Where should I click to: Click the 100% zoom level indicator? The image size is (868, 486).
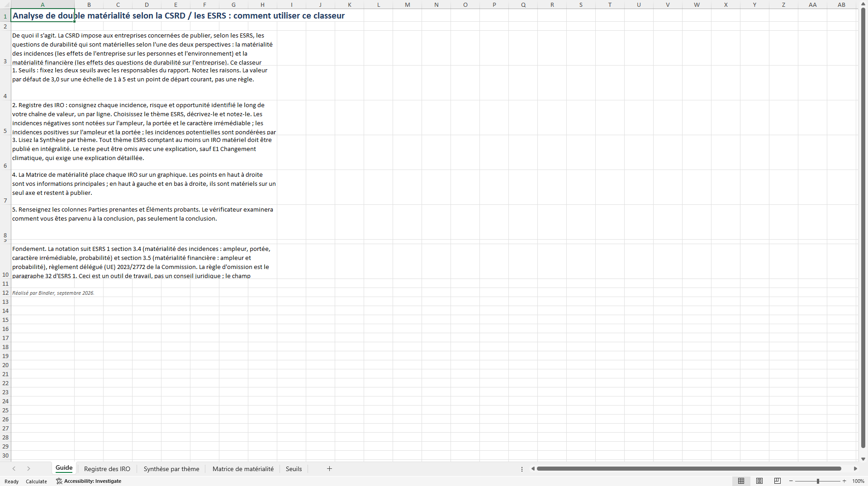click(x=858, y=481)
